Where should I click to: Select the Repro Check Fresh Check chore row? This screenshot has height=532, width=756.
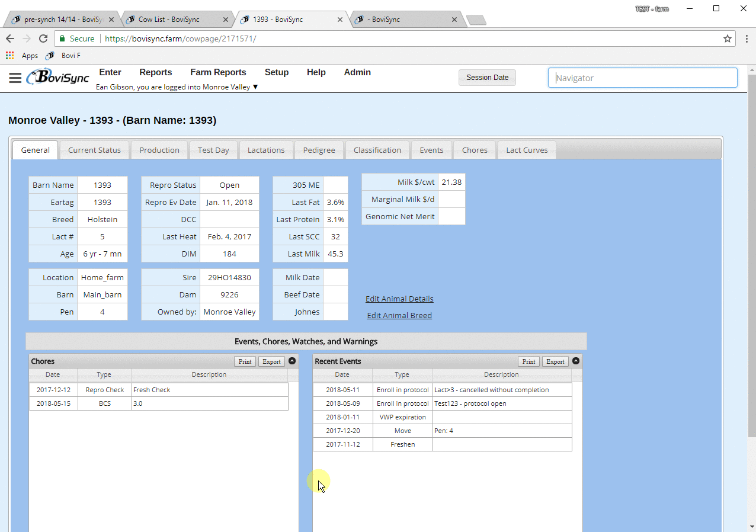[159, 390]
